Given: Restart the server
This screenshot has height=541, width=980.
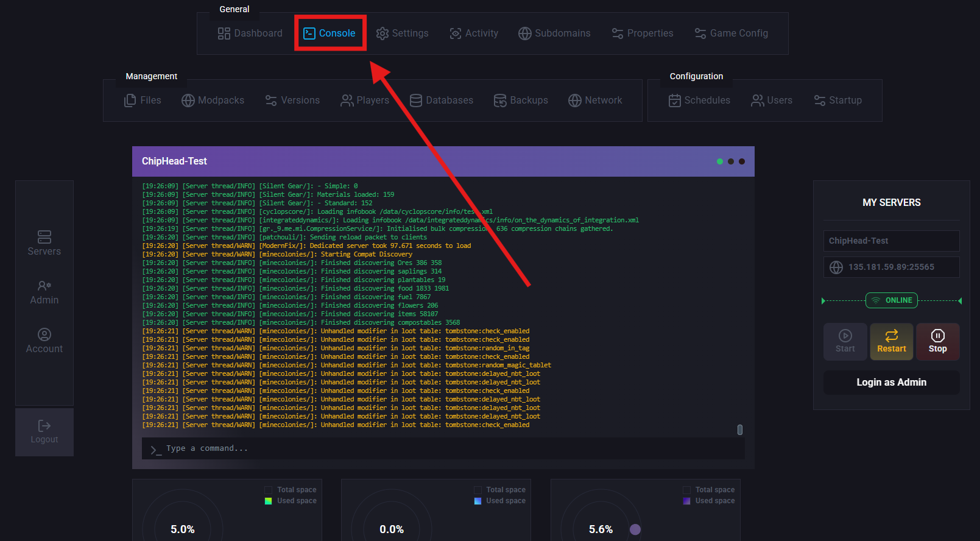Looking at the screenshot, I should pyautogui.click(x=891, y=342).
